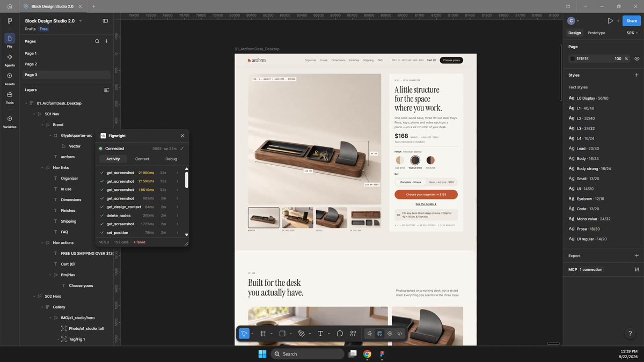Click the Share button
This screenshot has height=362, width=644.
(632, 21)
